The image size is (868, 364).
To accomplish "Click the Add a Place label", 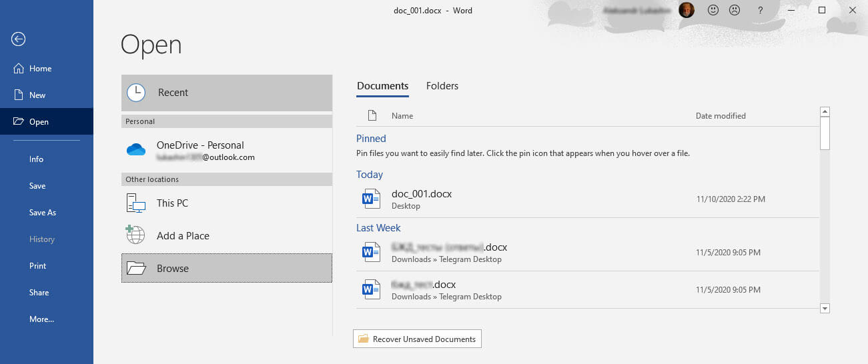I will [x=183, y=235].
